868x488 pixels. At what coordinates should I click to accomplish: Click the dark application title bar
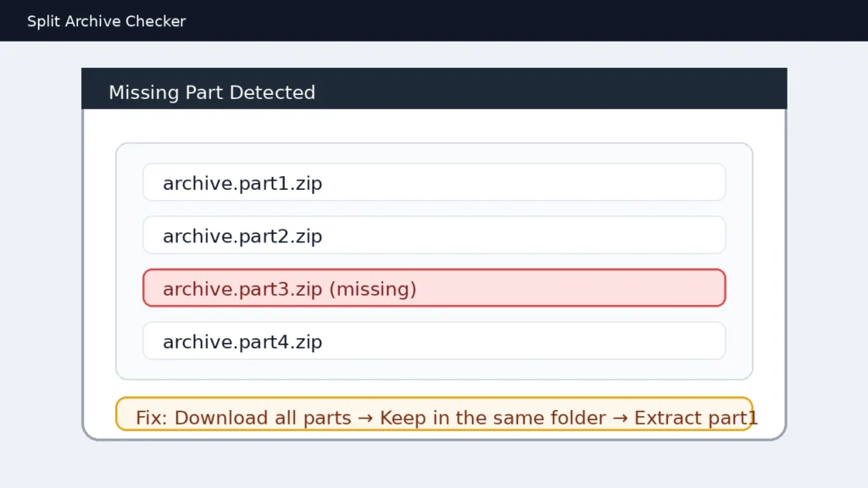coord(434,20)
